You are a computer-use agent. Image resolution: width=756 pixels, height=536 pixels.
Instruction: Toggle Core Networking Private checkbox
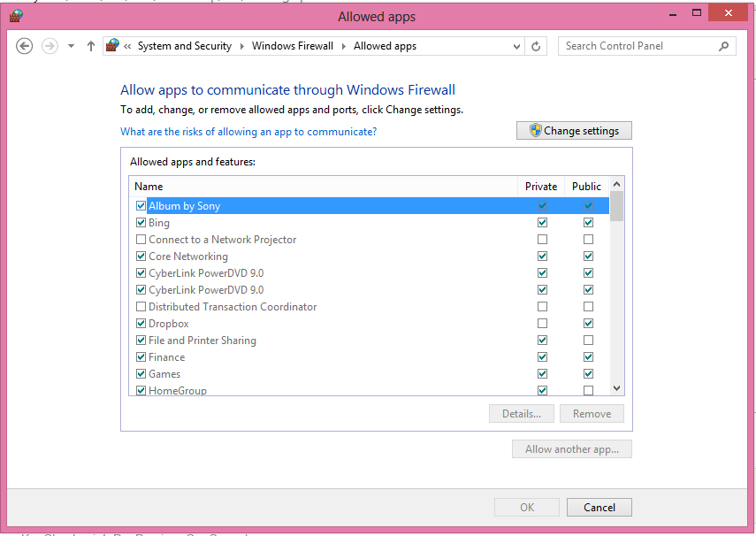point(542,257)
